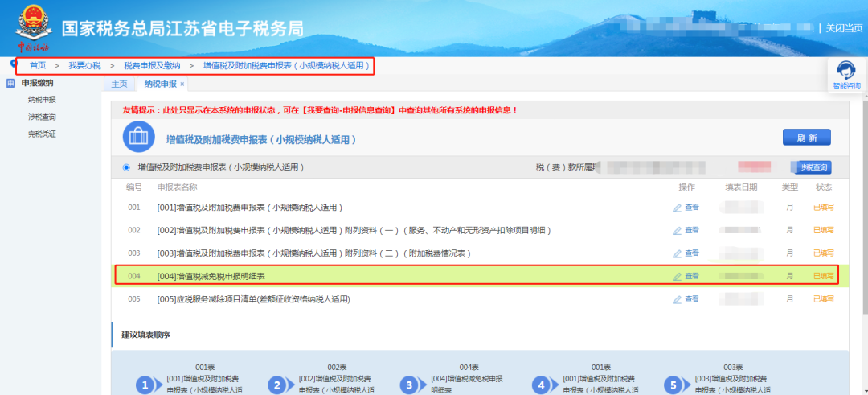Click 已填写 status in row 001

tap(823, 208)
